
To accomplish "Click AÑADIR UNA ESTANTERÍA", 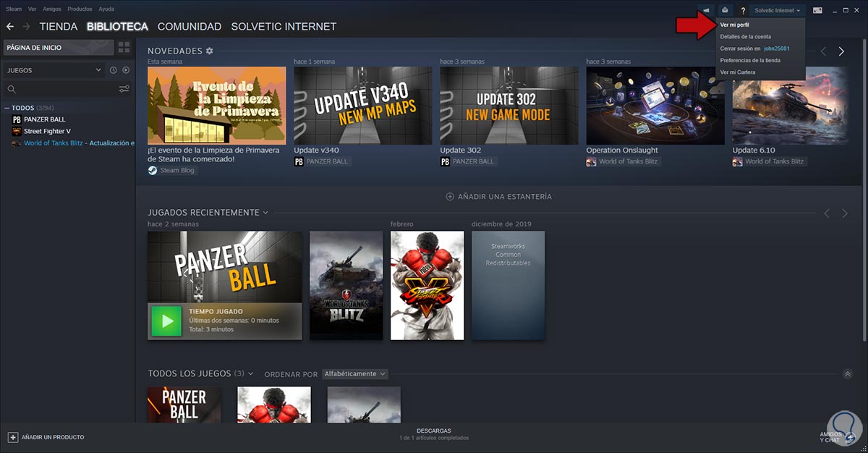I will click(x=499, y=197).
